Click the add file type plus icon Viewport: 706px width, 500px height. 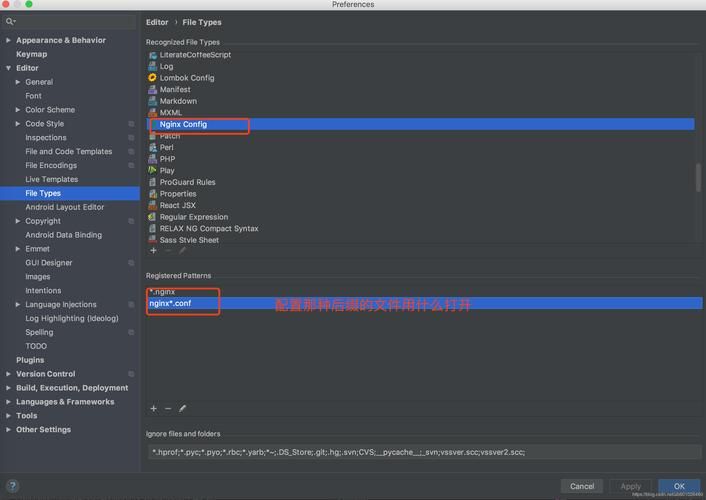(153, 250)
